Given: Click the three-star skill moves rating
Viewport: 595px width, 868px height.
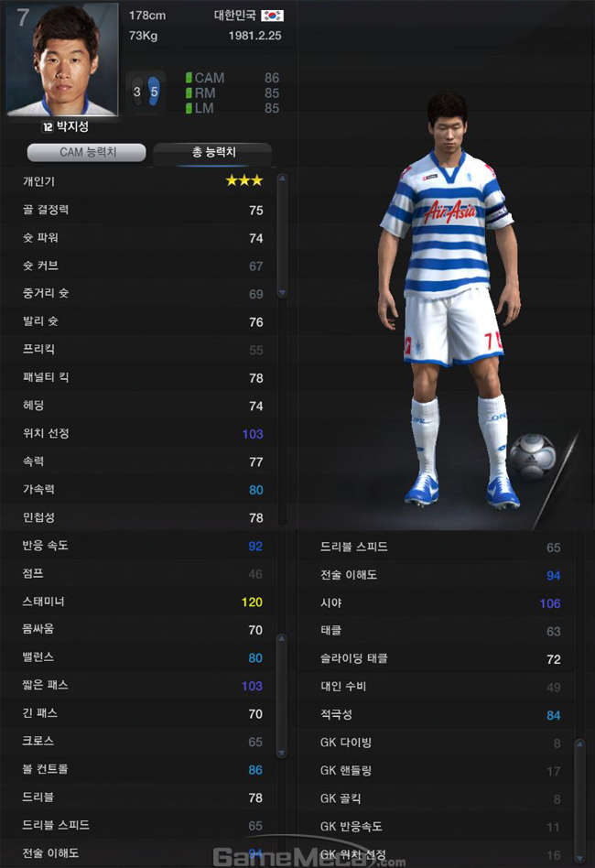Looking at the screenshot, I should click(x=244, y=181).
